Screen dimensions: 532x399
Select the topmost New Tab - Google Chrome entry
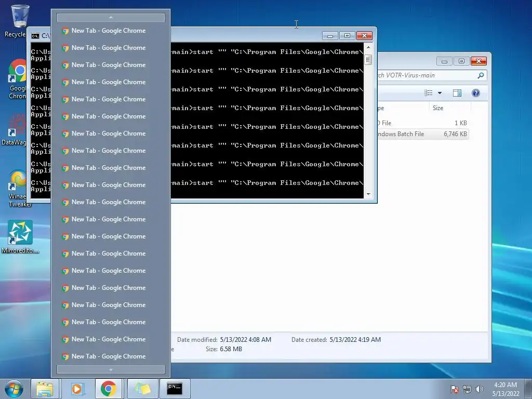click(x=111, y=31)
